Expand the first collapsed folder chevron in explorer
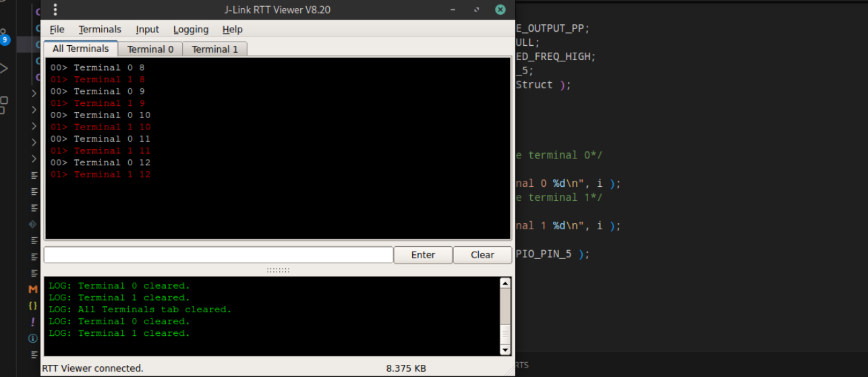The image size is (868, 377). pos(34,94)
